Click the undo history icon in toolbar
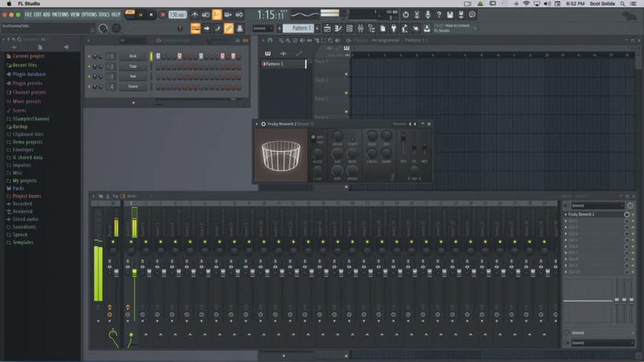Viewport: 644px width, 362px height. 406,15
